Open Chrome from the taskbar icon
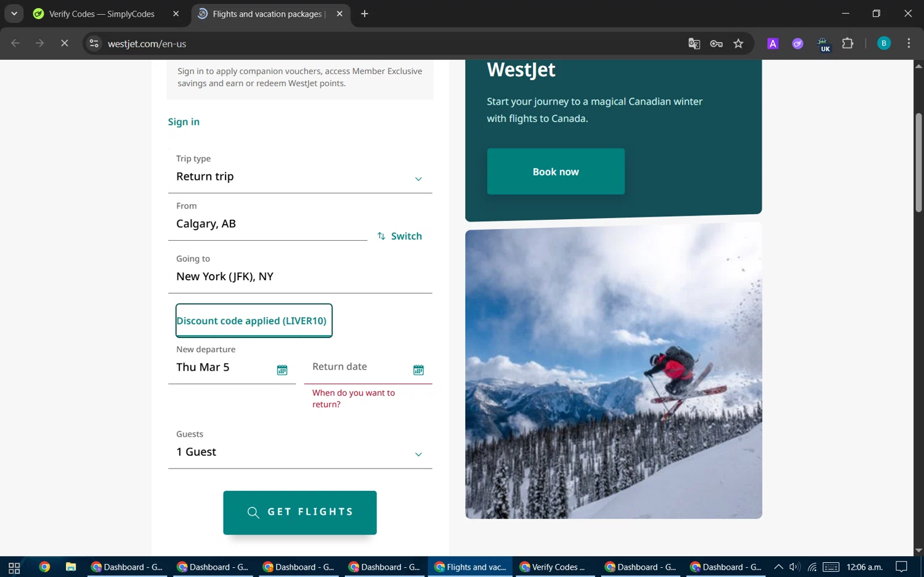The image size is (924, 577). coord(44,567)
